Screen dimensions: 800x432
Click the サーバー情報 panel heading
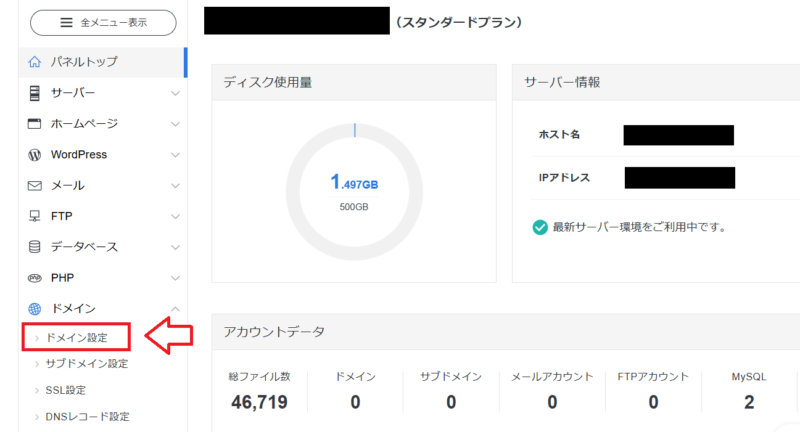coord(562,82)
